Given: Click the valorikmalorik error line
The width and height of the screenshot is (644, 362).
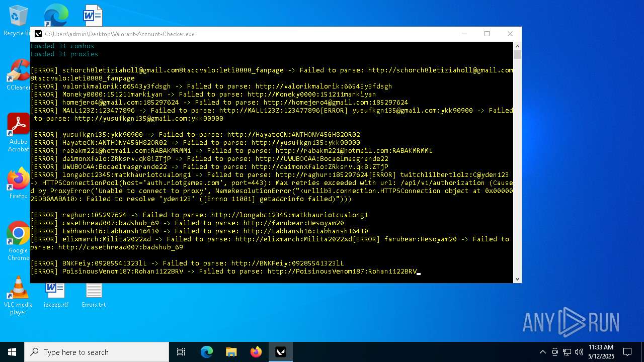Looking at the screenshot, I should (211, 86).
